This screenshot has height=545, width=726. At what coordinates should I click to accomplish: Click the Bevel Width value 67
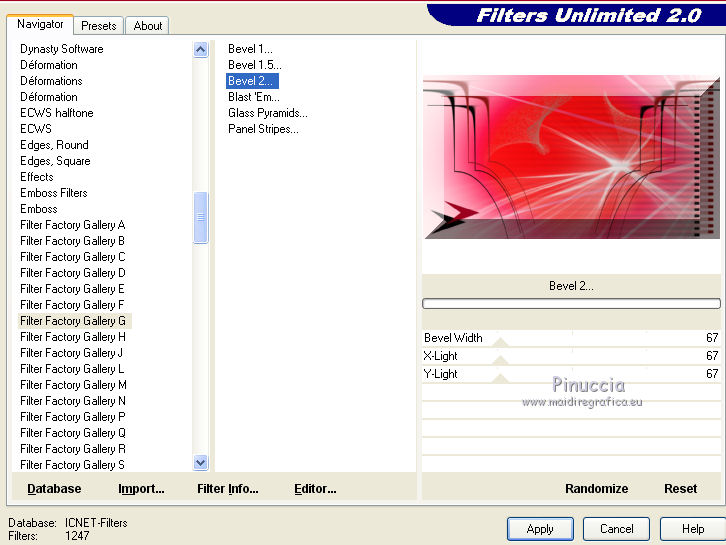point(712,338)
